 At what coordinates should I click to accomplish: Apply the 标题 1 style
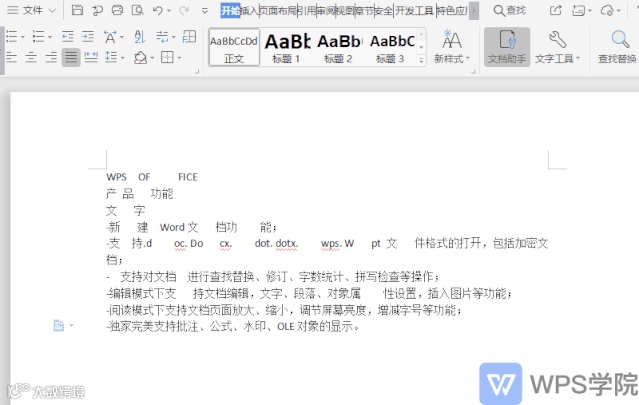pyautogui.click(x=286, y=47)
